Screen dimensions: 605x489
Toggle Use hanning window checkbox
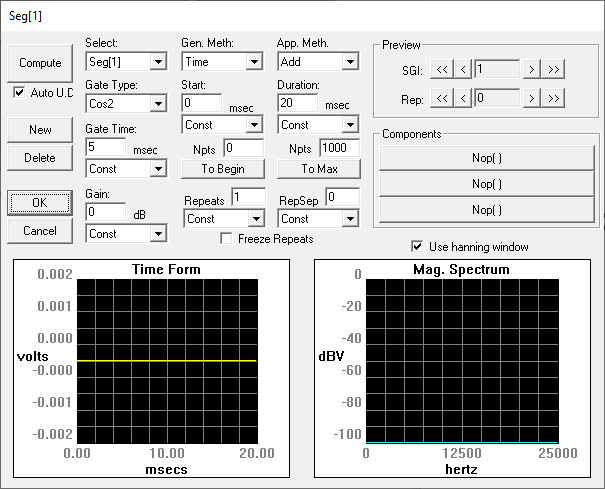pyautogui.click(x=417, y=246)
